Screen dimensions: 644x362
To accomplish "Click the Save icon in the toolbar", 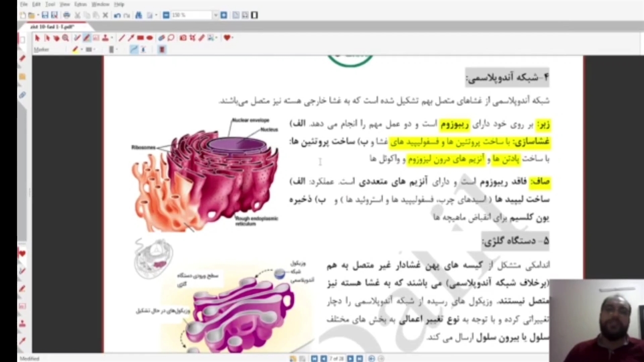I will click(x=45, y=16).
